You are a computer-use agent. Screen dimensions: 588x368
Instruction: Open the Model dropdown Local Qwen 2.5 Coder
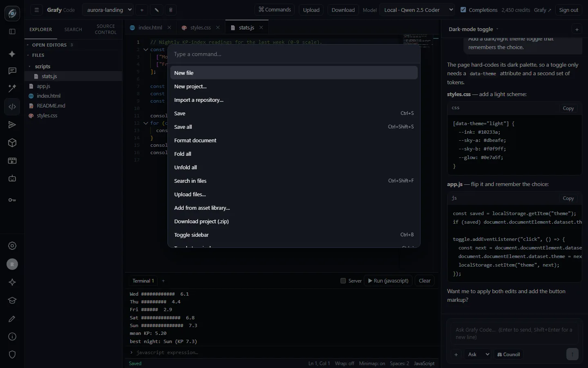tap(417, 10)
